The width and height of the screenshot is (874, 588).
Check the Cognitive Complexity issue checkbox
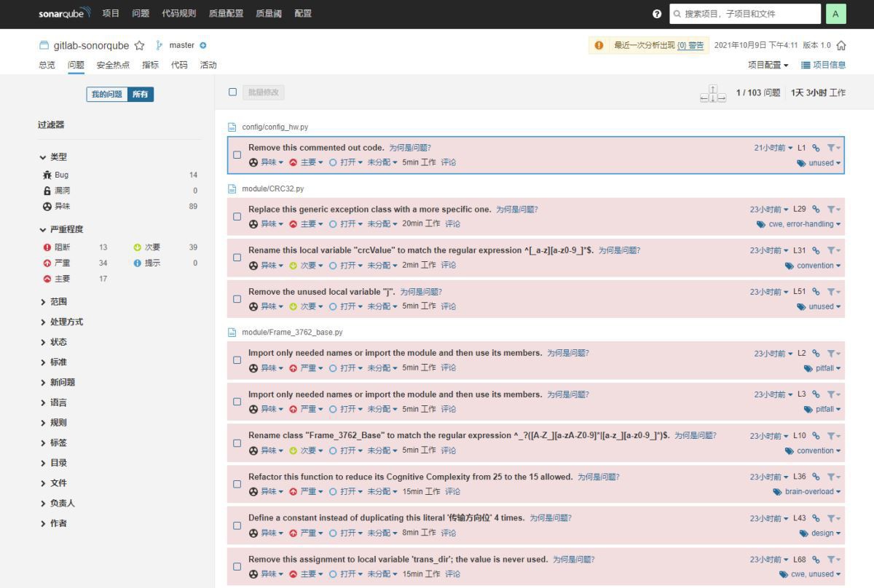coord(237,484)
